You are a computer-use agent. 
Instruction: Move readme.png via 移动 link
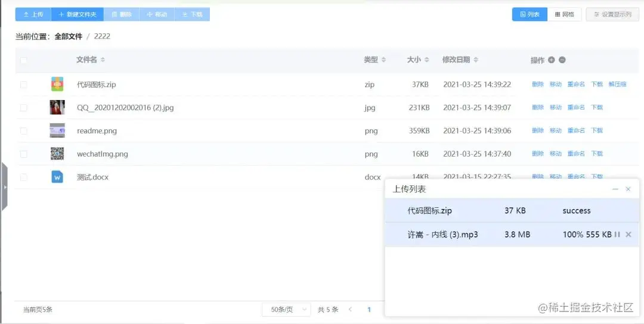[x=556, y=130]
